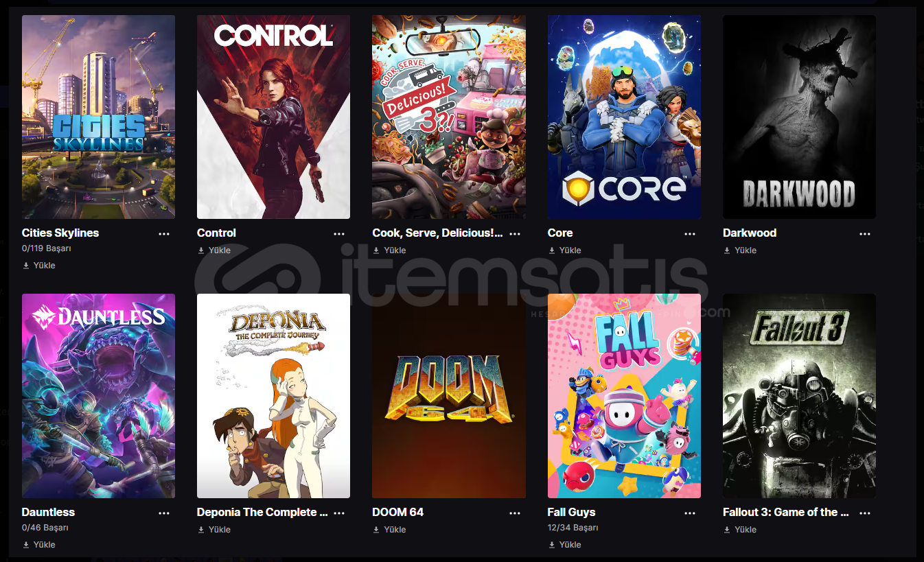Image resolution: width=924 pixels, height=562 pixels.
Task: Click Yükle under Darkwood
Action: click(x=739, y=250)
